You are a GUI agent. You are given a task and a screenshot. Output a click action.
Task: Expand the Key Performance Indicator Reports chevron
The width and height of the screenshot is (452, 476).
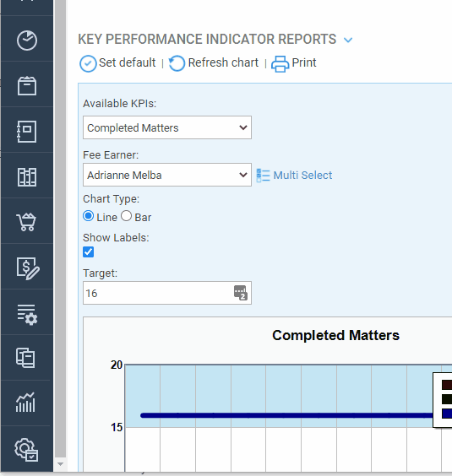348,40
